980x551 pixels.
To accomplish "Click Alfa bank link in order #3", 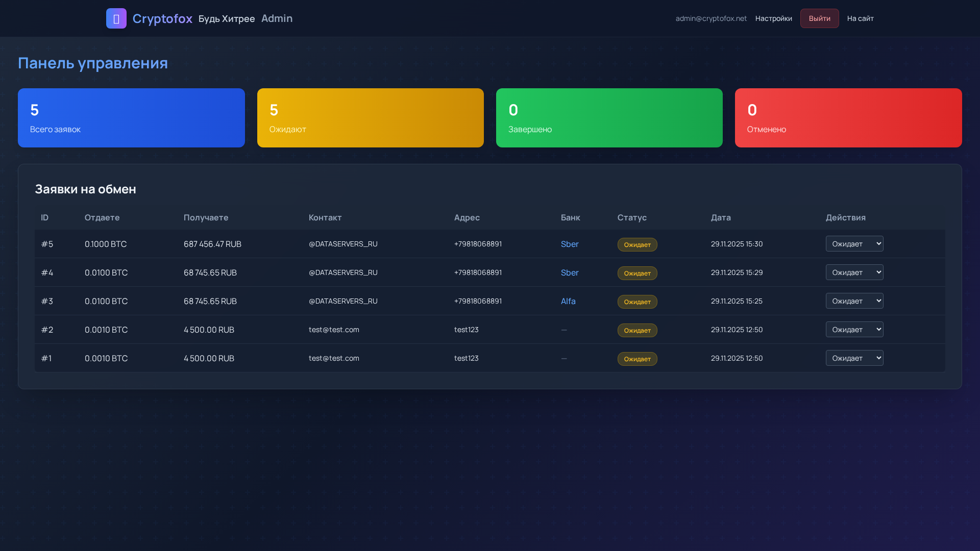I will coord(568,301).
